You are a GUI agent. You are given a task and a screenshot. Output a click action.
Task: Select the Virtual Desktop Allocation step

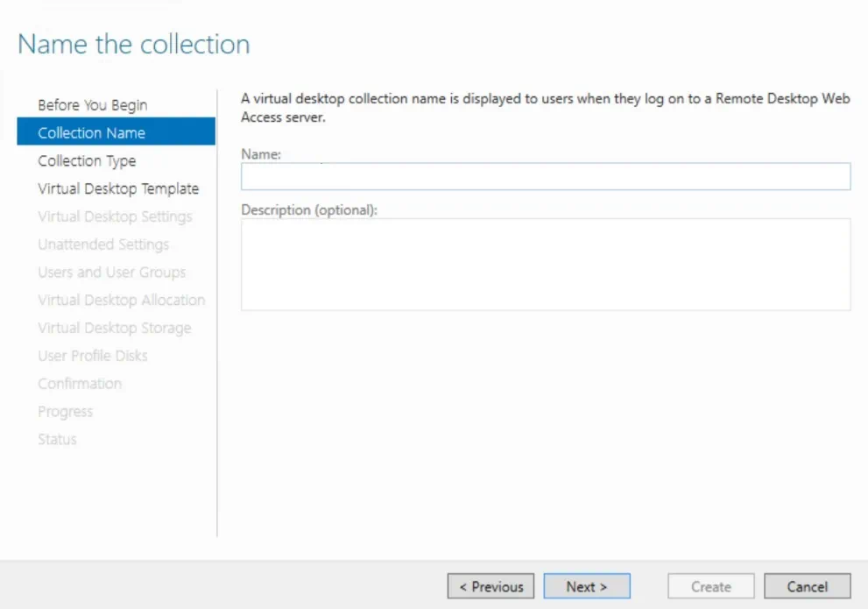point(121,301)
